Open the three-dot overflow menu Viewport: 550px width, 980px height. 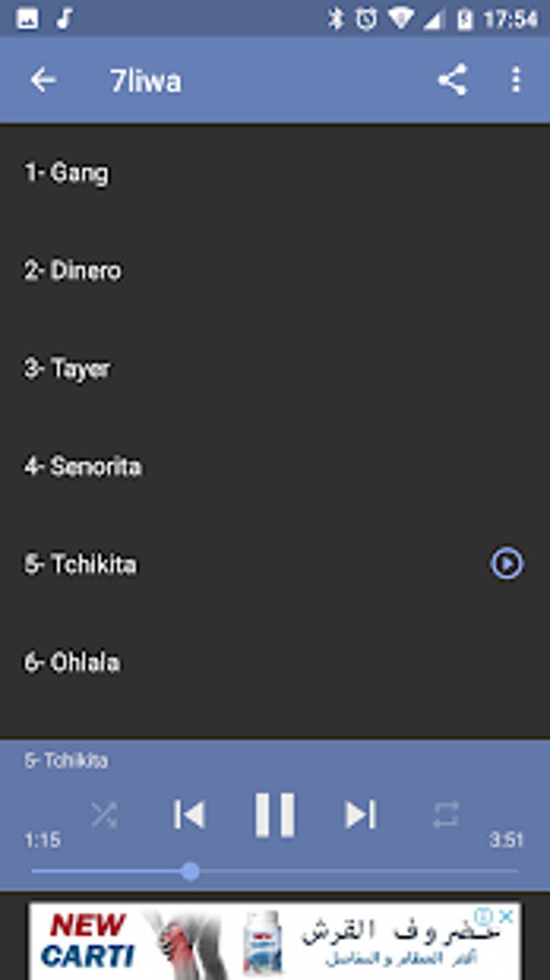tap(516, 80)
